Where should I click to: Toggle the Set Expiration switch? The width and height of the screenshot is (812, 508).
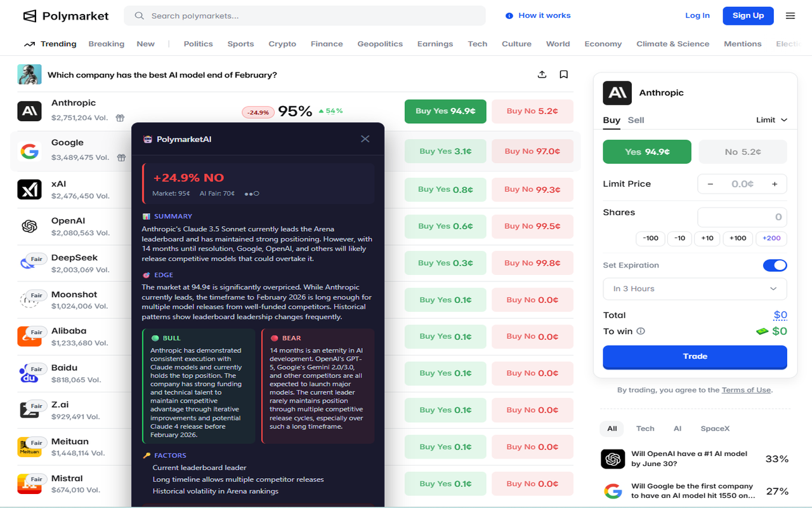[x=775, y=265]
